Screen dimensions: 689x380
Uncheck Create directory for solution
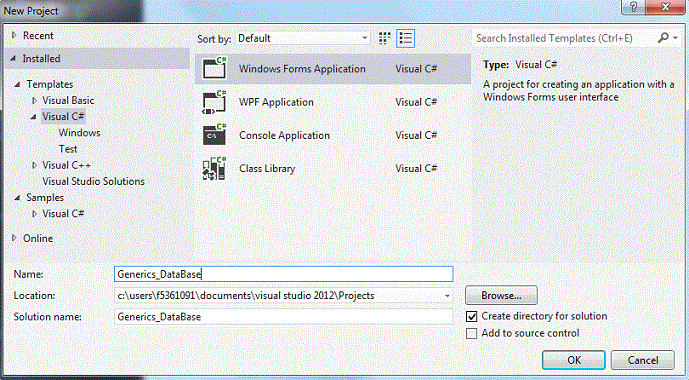(471, 316)
